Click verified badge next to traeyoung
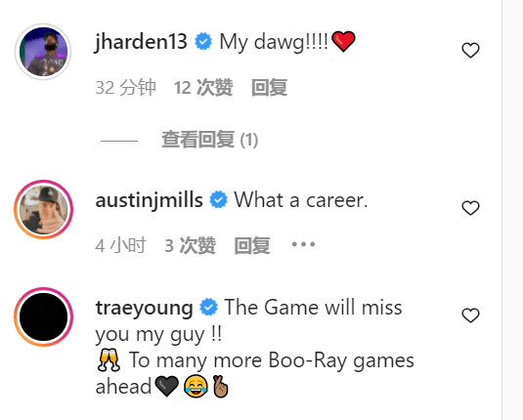Image resolution: width=523 pixels, height=420 pixels. pyautogui.click(x=208, y=307)
